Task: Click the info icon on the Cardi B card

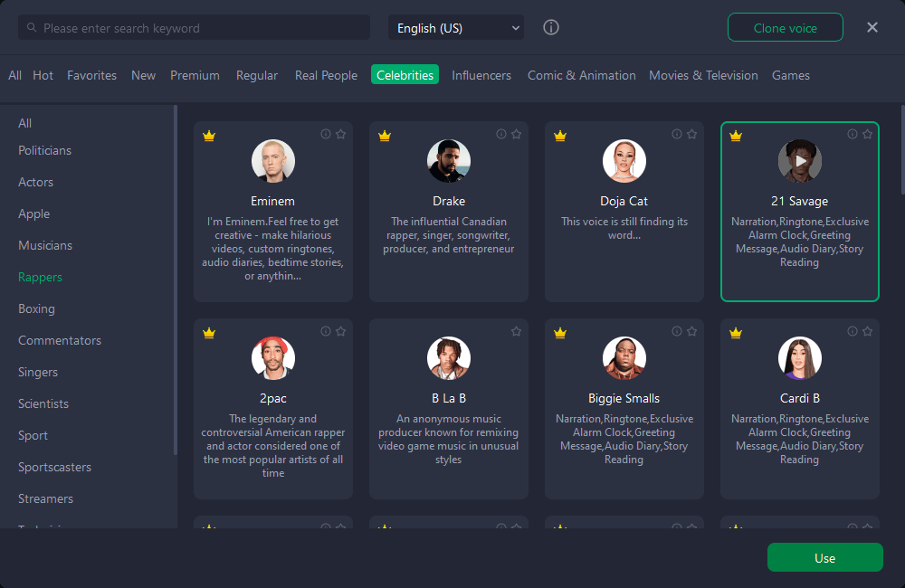Action: 853,331
